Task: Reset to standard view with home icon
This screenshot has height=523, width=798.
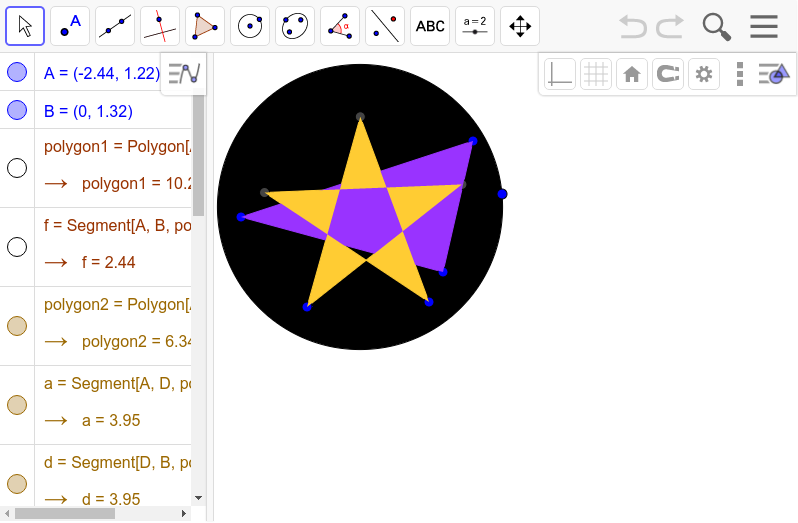Action: [632, 74]
